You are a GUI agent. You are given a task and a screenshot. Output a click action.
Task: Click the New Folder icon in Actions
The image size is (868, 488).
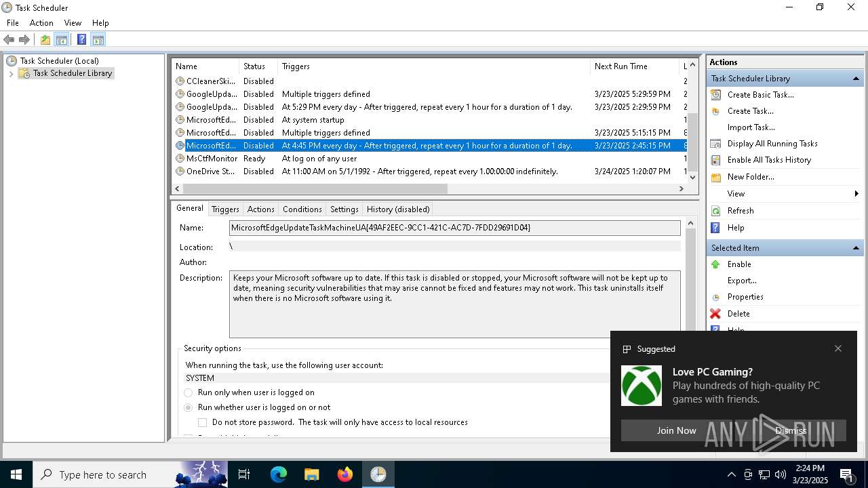coord(715,177)
